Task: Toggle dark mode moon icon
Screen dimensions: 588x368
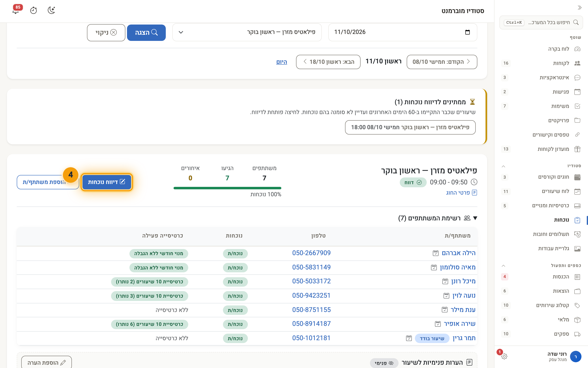Action: pyautogui.click(x=51, y=10)
